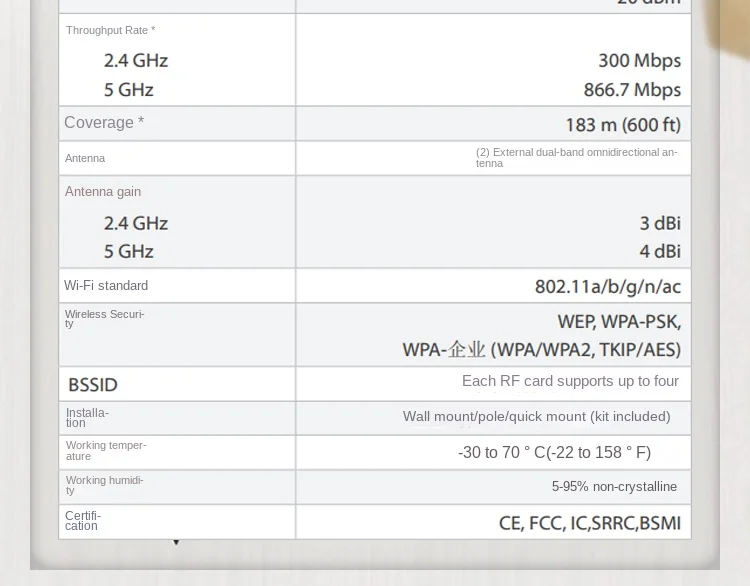Click the small down arrow below the table
This screenshot has height=586, width=750.
coord(176,543)
